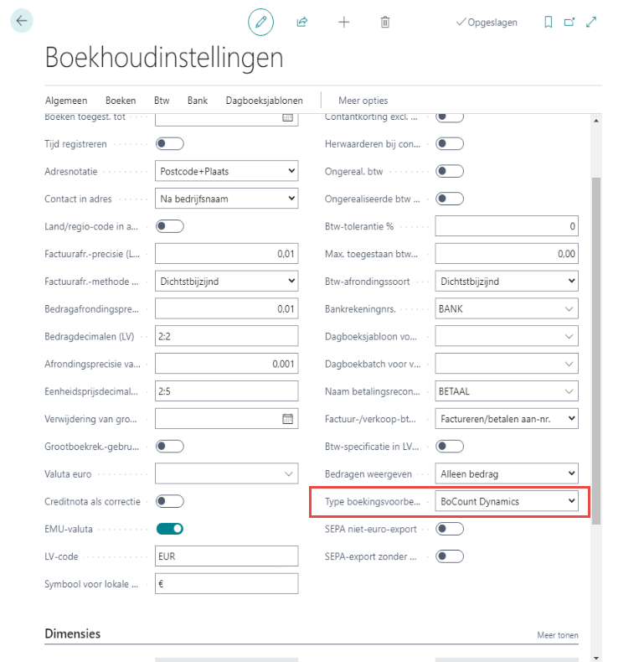Switch to the Btw tab
Image resolution: width=644 pixels, height=662 pixels.
click(162, 101)
